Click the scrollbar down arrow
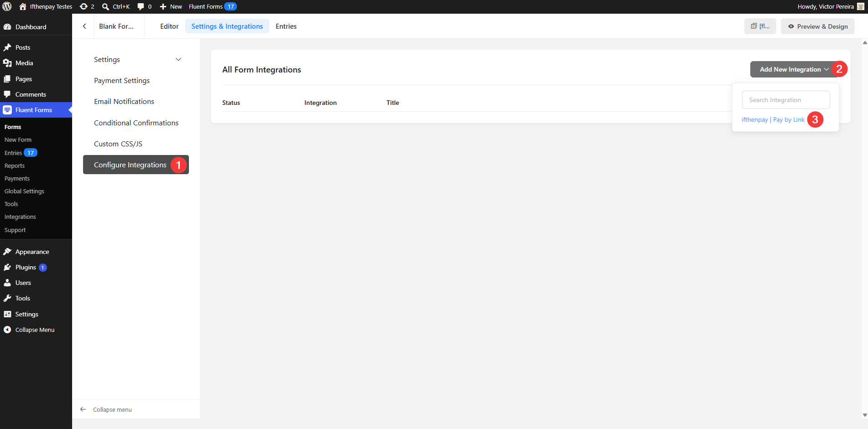Screen dimensions: 868x429 [865, 415]
